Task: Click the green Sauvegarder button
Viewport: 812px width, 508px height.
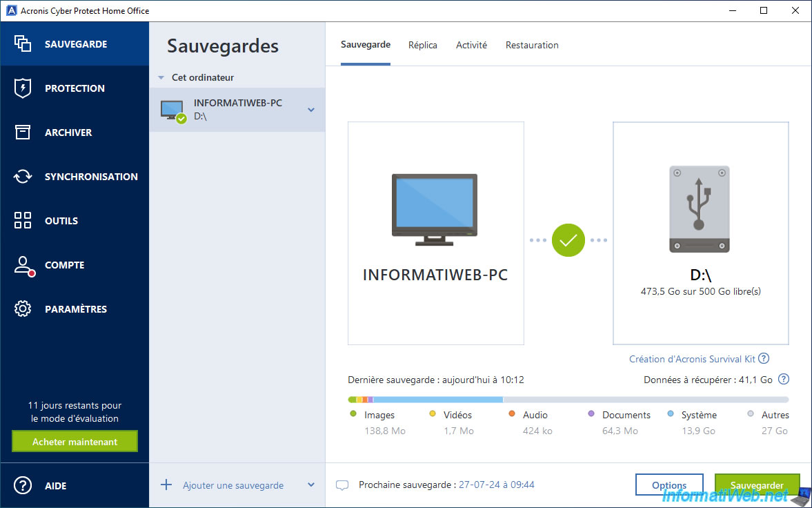Action: (x=757, y=485)
